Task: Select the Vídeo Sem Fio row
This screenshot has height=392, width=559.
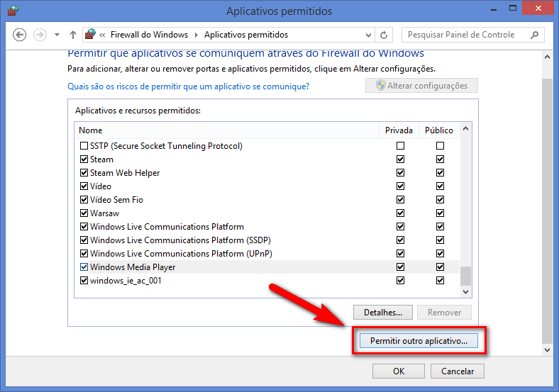Action: 267,200
